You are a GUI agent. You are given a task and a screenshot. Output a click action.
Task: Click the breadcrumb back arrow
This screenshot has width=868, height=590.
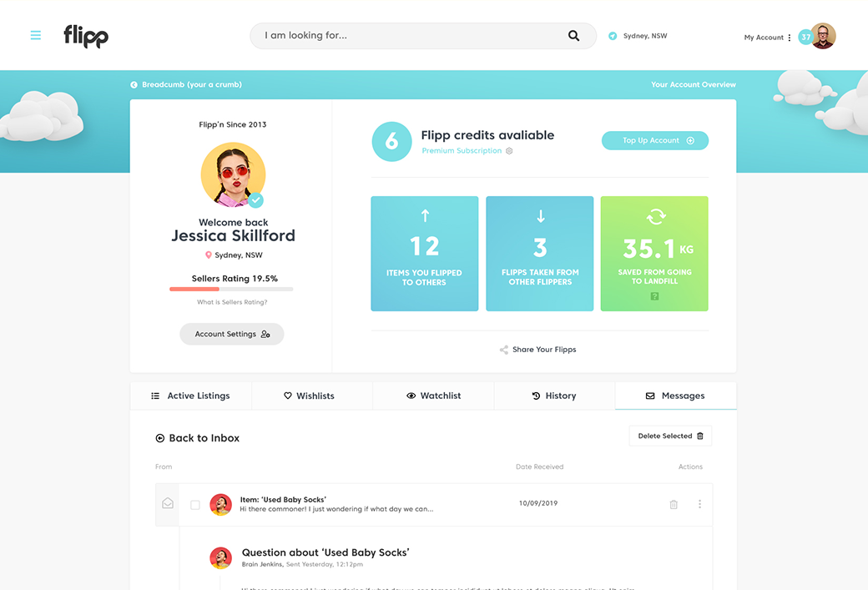(x=134, y=85)
